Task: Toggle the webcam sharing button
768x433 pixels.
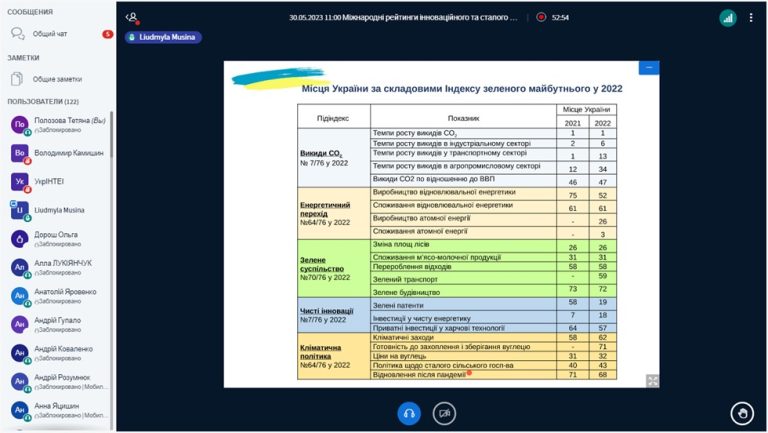Action: (444, 413)
